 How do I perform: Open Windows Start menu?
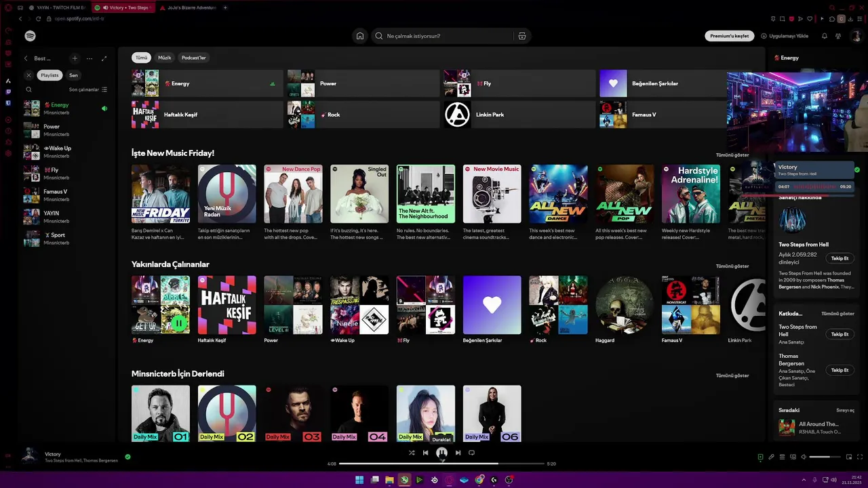(x=359, y=480)
